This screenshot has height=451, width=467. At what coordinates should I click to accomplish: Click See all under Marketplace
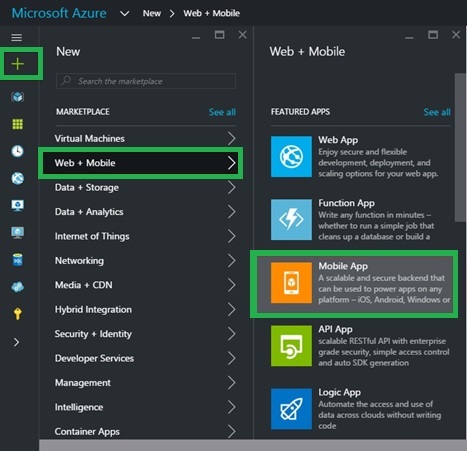coord(222,112)
